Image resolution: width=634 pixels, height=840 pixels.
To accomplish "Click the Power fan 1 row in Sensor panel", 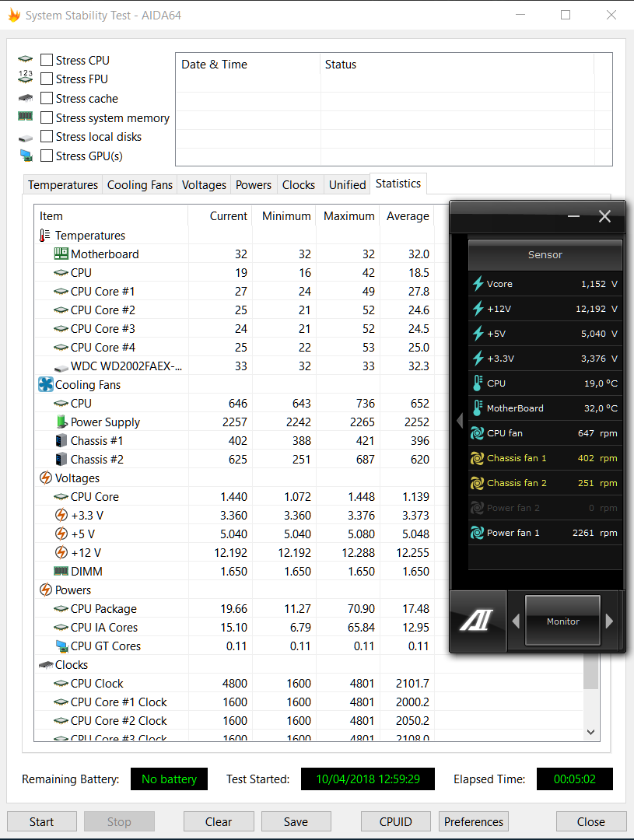I will click(x=545, y=533).
